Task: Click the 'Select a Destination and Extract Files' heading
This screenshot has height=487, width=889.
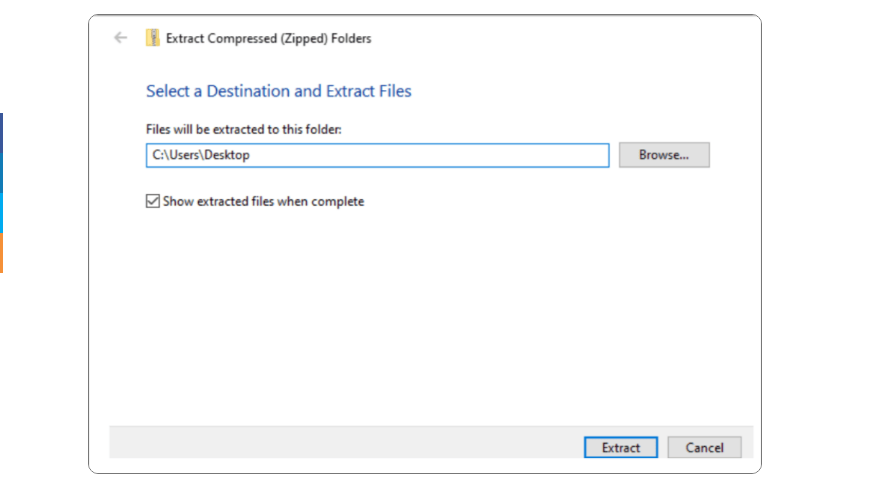Action: 278,91
